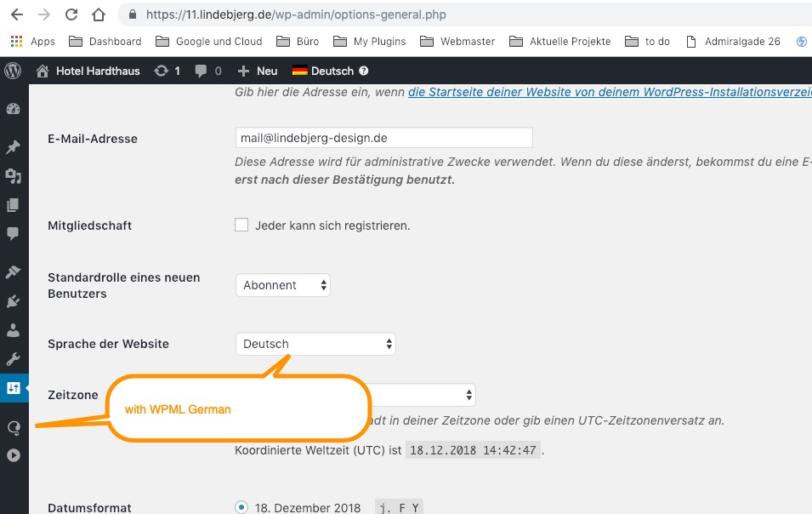Click the 'Mitgliedschaft' label

pyautogui.click(x=89, y=226)
